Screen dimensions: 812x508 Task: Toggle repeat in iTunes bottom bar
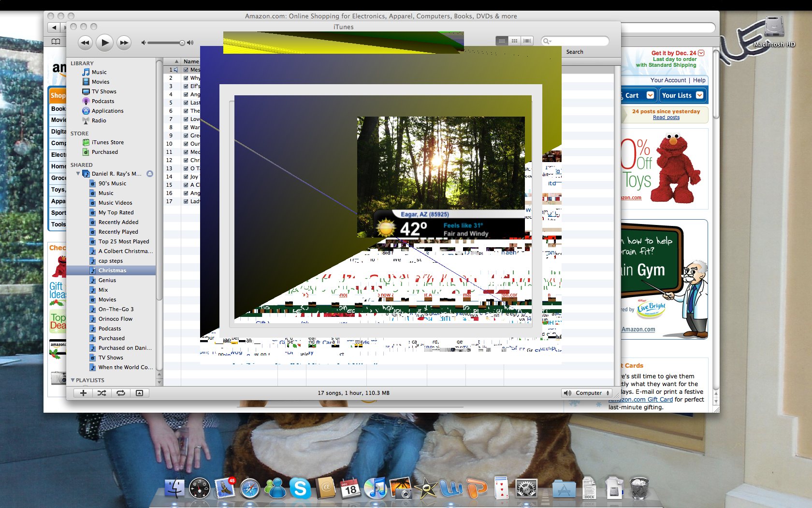[x=120, y=393]
